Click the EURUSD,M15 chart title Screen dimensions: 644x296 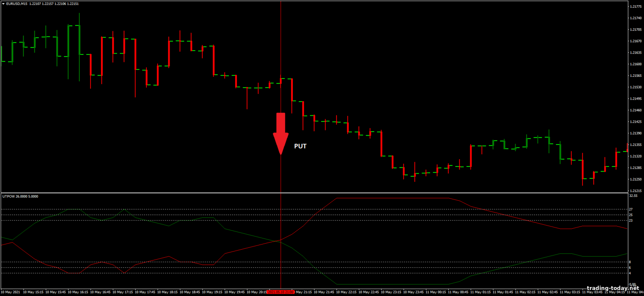coord(17,3)
